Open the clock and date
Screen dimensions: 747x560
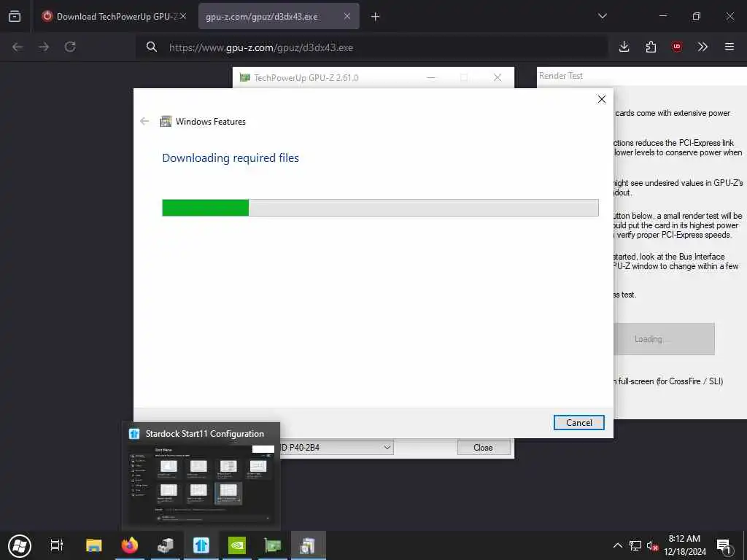684,545
